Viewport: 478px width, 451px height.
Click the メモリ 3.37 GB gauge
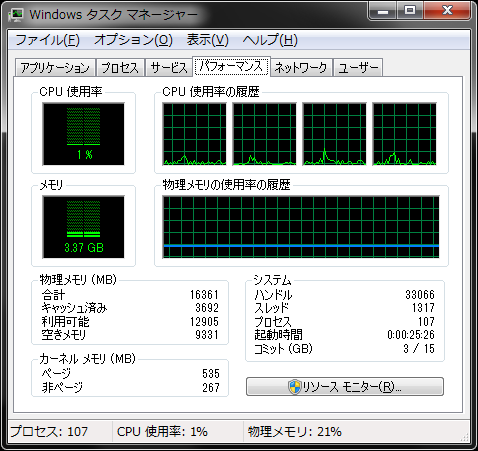[x=83, y=227]
